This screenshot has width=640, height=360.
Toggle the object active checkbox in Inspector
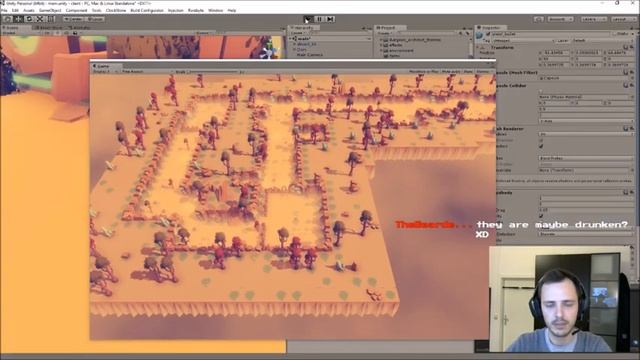[x=488, y=34]
